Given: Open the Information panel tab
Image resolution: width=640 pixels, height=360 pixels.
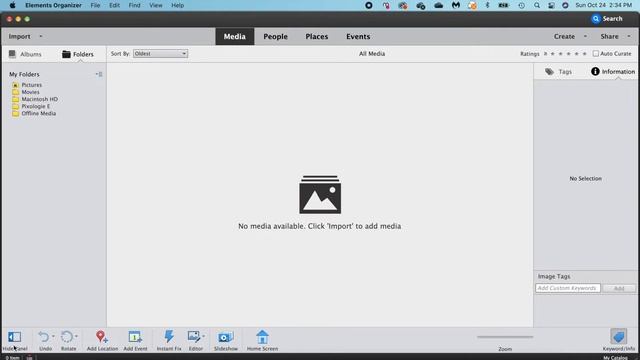Looking at the screenshot, I should click(613, 72).
